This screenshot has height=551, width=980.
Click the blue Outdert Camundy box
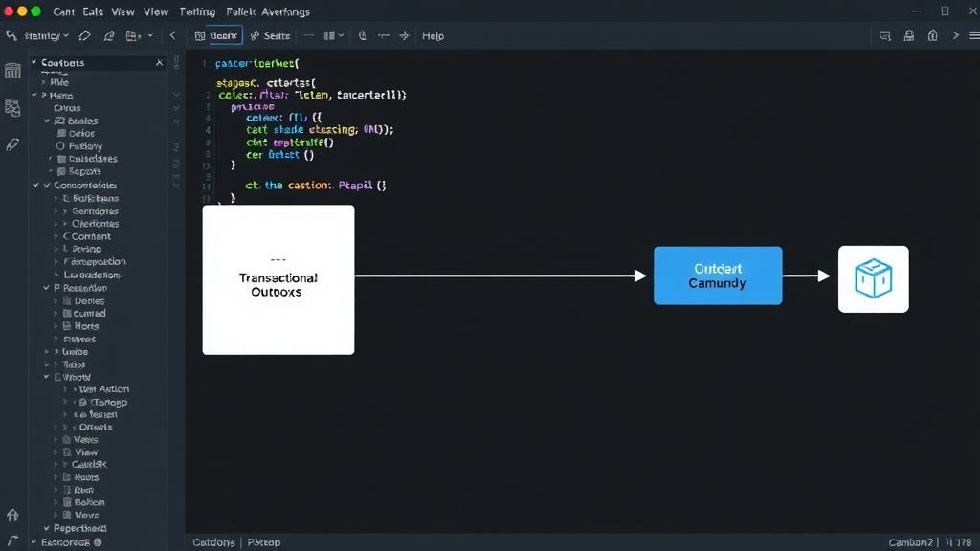pos(718,275)
